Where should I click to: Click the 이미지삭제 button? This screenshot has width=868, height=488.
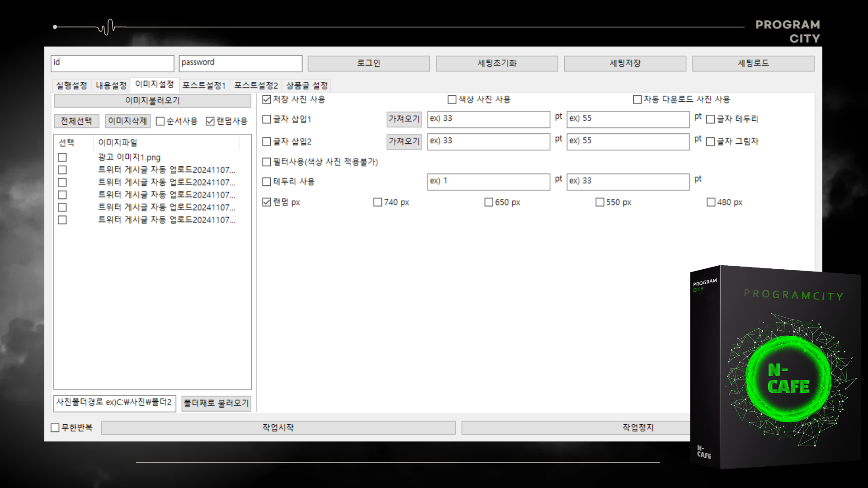tap(127, 121)
